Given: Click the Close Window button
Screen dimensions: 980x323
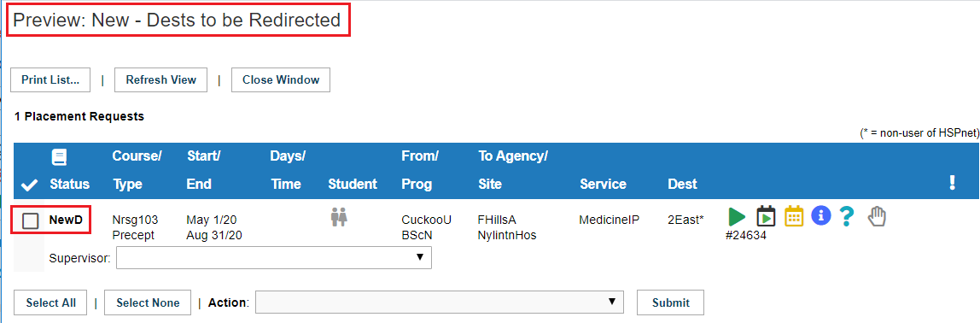Looking at the screenshot, I should (x=281, y=79).
